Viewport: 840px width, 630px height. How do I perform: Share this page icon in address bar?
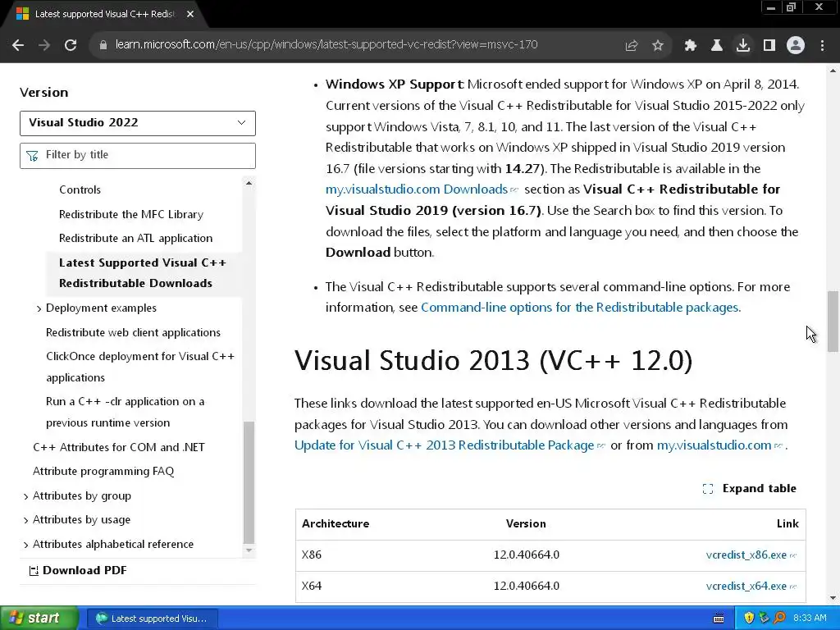point(631,45)
